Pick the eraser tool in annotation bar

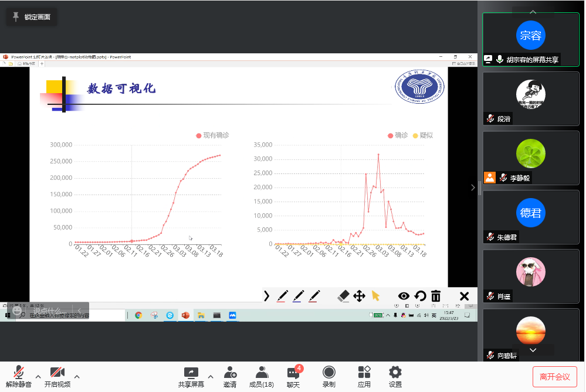[344, 296]
